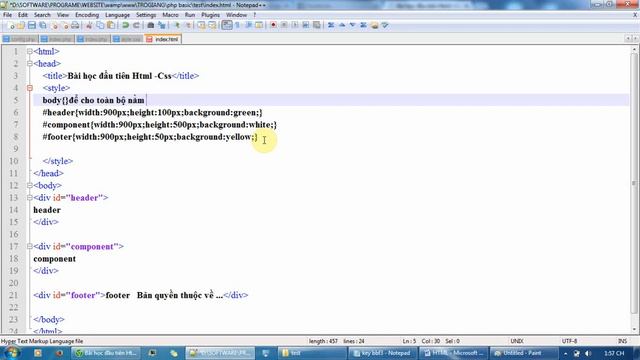Open the Search menu
The width and height of the screenshot is (640, 360).
(42, 15)
